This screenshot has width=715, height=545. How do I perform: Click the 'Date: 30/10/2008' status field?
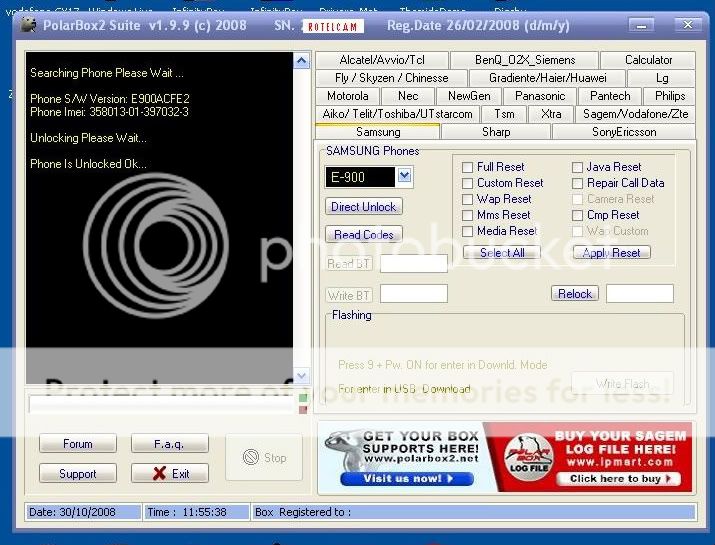pyautogui.click(x=83, y=512)
